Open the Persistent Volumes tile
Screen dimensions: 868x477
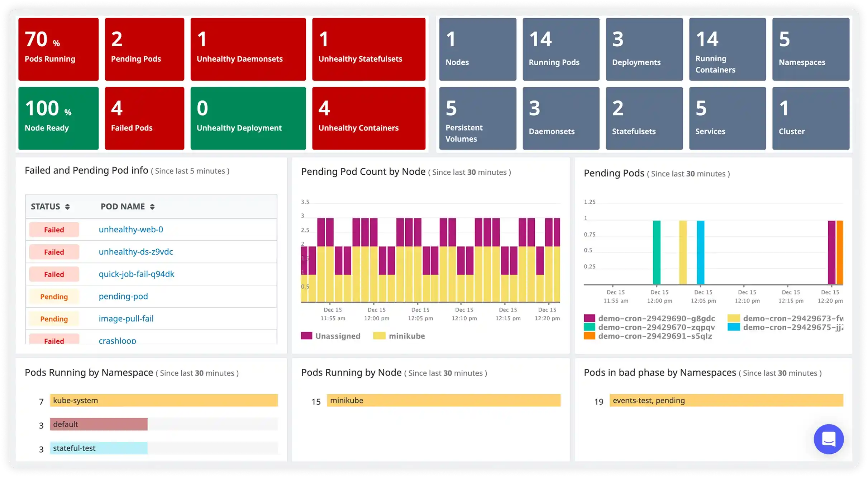click(477, 118)
